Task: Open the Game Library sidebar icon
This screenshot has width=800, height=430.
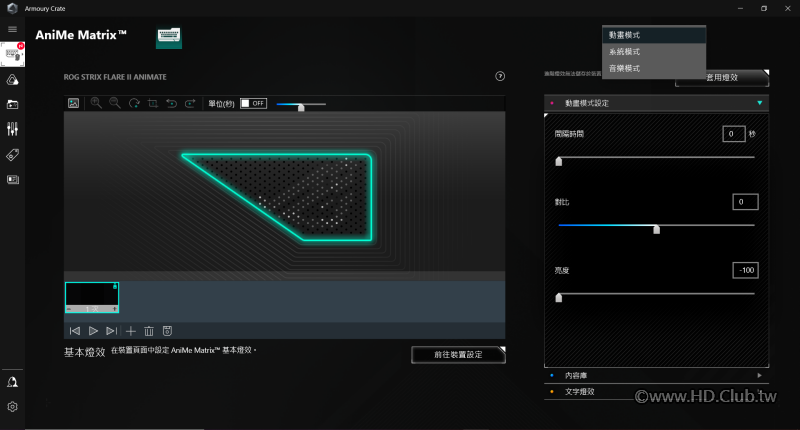Action: 12,105
